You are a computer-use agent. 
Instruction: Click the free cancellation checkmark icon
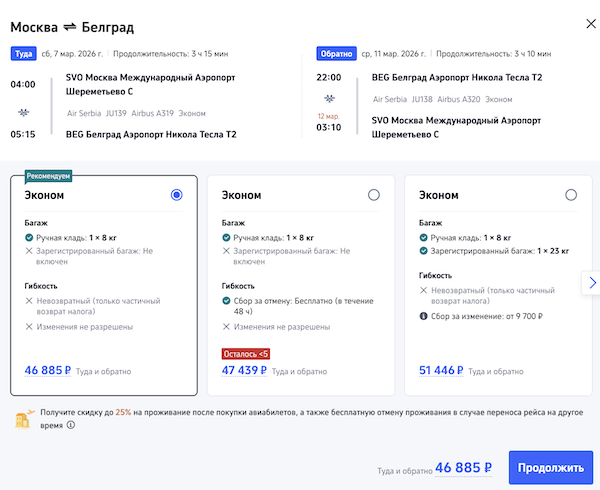tap(227, 304)
